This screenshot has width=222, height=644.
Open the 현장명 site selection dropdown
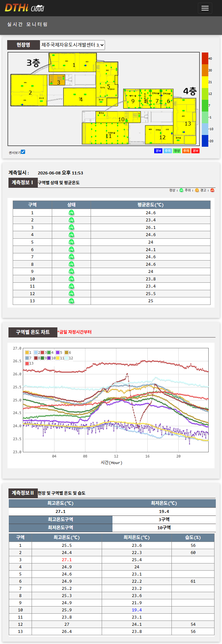coord(72,45)
